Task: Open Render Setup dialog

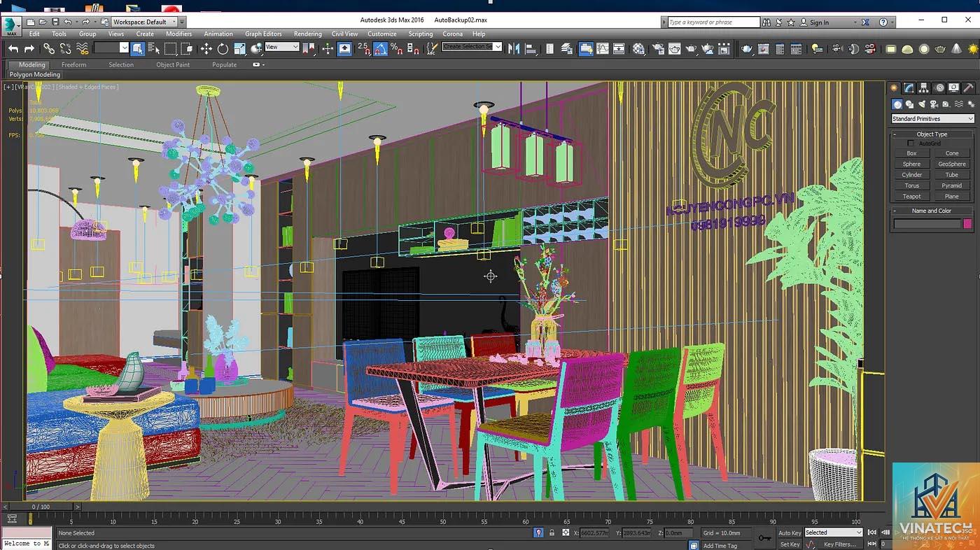Action: [x=658, y=48]
